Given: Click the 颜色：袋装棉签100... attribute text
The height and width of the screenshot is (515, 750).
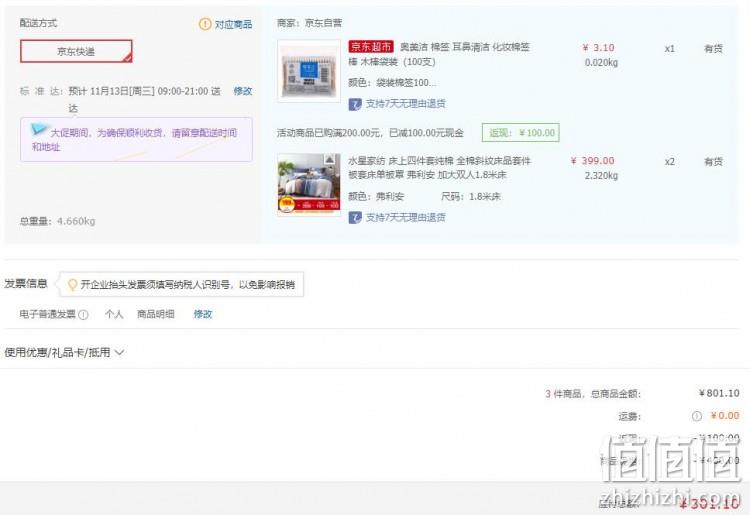Looking at the screenshot, I should coord(392,83).
